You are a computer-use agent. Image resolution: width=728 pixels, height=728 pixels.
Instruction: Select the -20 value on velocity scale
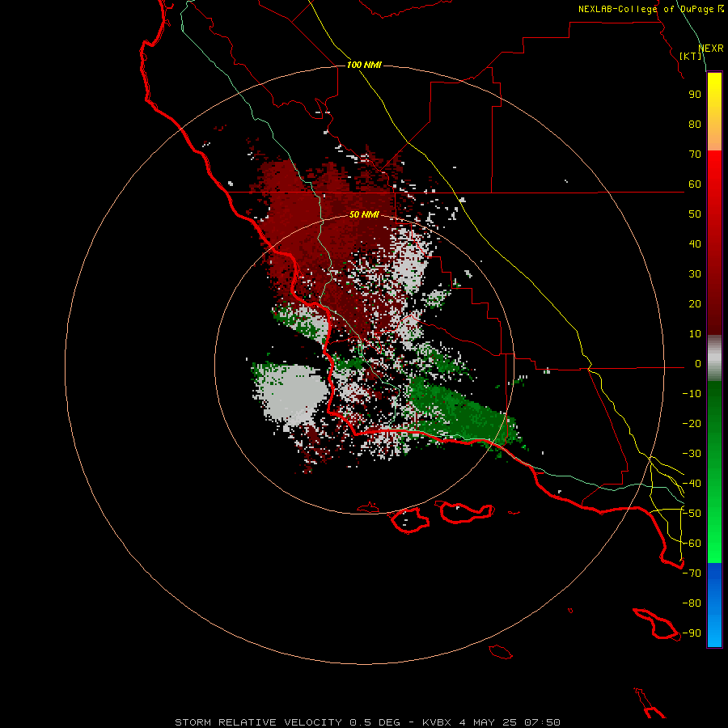[692, 424]
